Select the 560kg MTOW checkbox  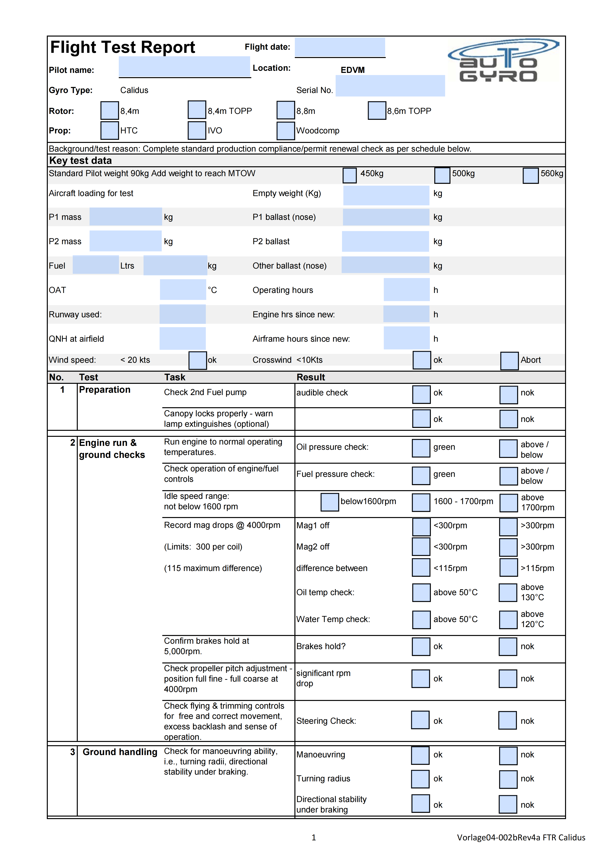coord(530,176)
